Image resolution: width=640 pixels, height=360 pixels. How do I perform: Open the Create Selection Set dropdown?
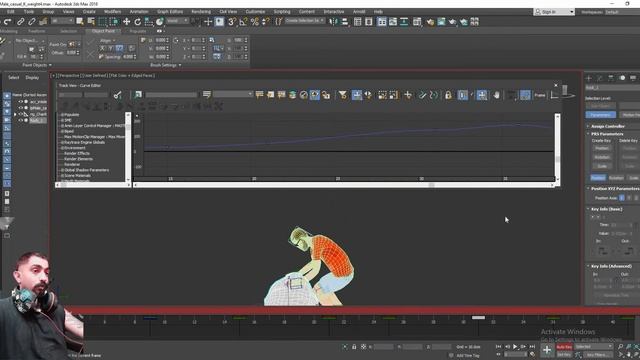(304, 21)
